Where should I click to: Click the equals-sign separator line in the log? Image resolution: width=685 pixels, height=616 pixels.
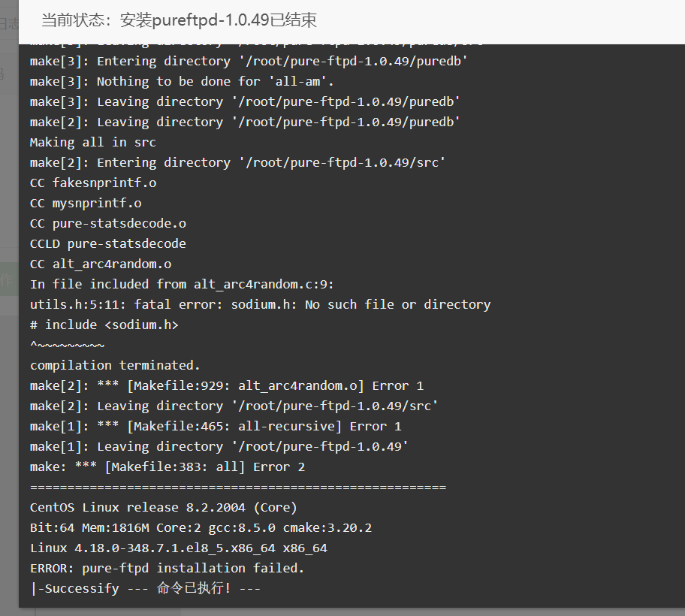238,487
